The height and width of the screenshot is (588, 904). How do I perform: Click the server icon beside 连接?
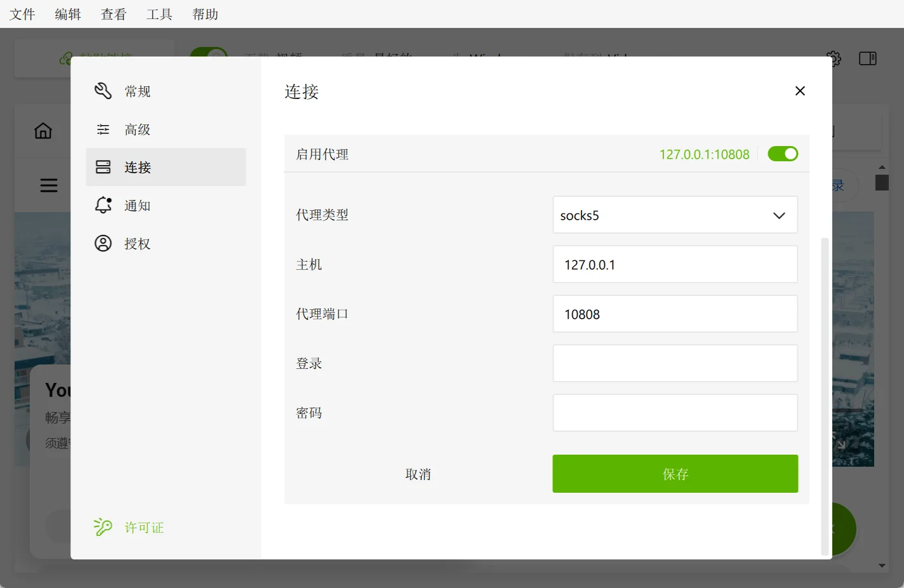tap(103, 167)
